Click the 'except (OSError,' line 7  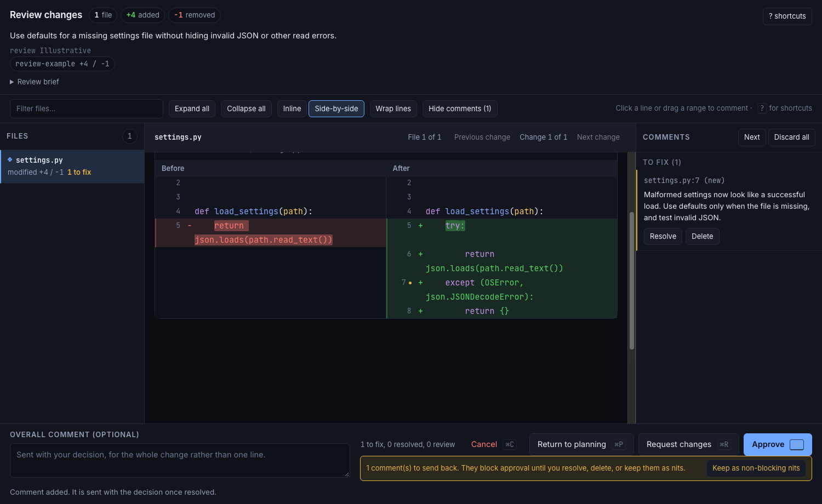[502, 290]
